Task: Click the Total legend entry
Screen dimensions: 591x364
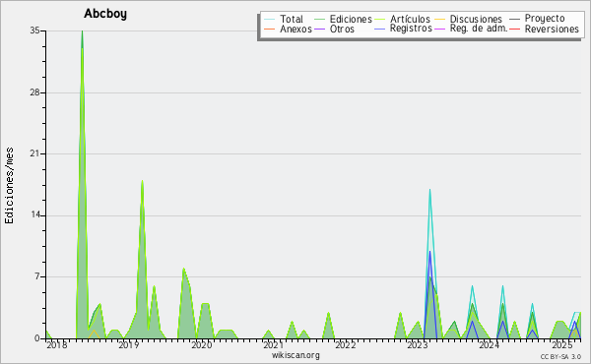Action: click(284, 19)
